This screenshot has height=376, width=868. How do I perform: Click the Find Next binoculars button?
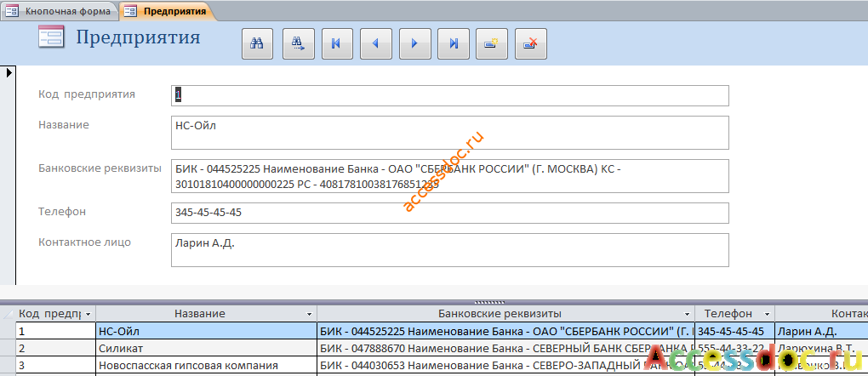click(299, 43)
